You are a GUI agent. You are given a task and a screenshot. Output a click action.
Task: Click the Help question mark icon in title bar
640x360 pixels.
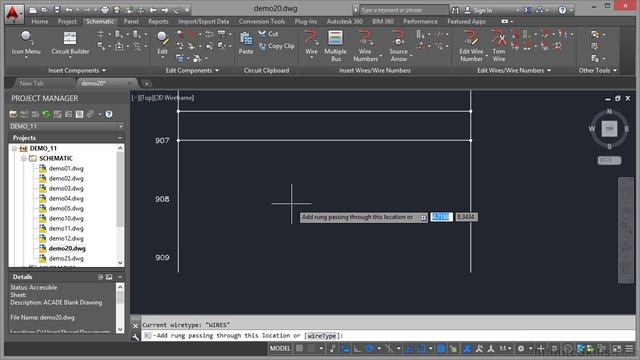click(562, 10)
